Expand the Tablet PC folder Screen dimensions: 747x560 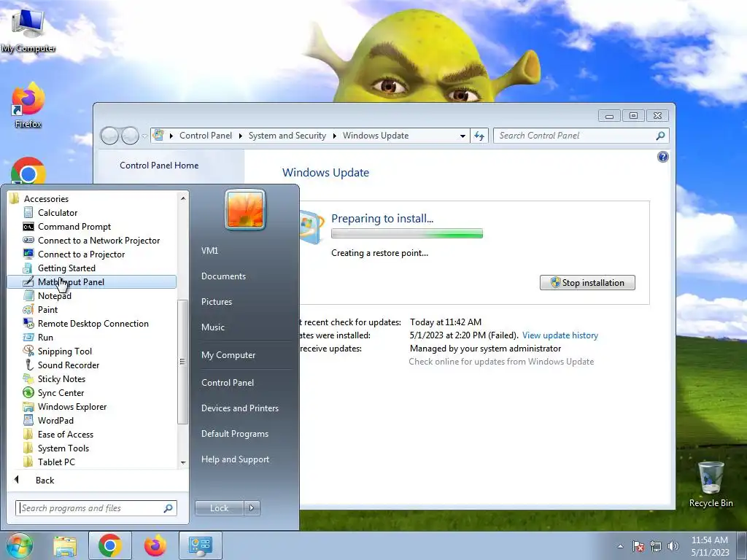[x=56, y=462]
